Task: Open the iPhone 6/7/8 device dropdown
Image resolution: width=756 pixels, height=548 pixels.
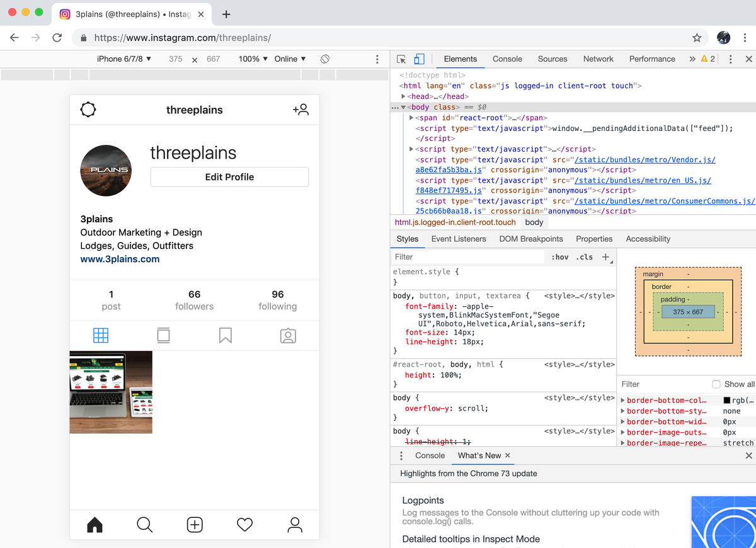Action: (124, 59)
